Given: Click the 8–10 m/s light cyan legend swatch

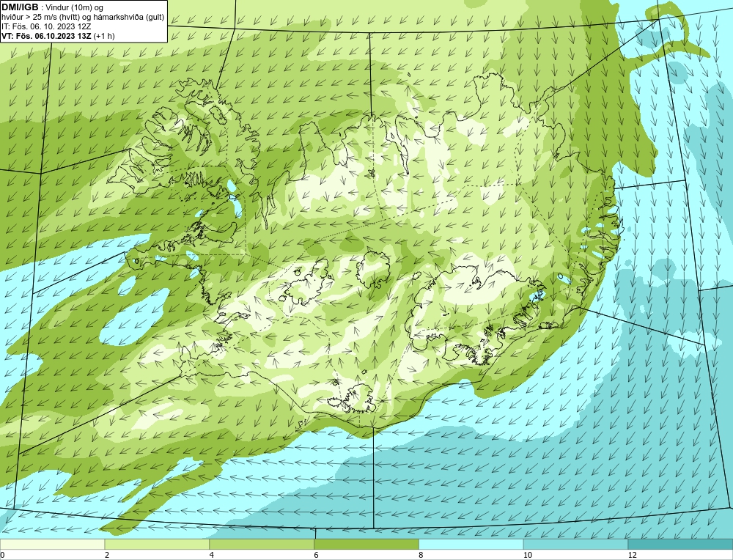Looking at the screenshot, I should (471, 544).
